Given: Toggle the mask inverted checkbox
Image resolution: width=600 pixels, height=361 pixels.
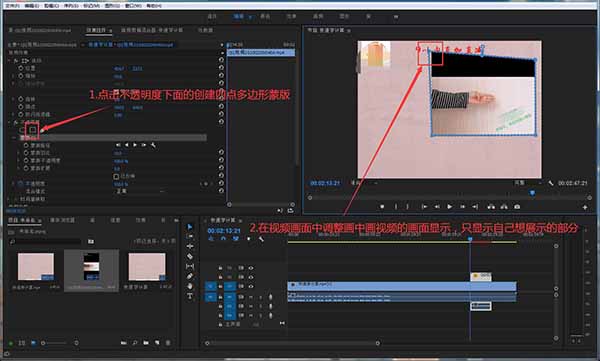Looking at the screenshot, I should point(116,176).
